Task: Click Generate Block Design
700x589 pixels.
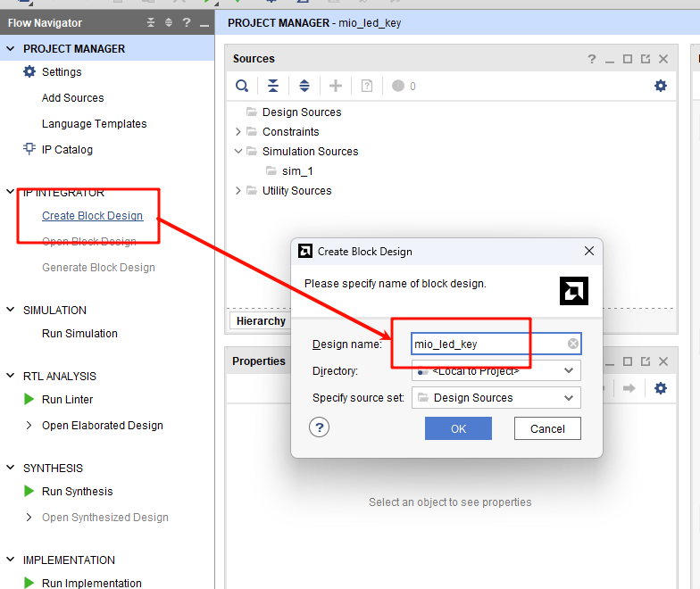Action: (98, 268)
